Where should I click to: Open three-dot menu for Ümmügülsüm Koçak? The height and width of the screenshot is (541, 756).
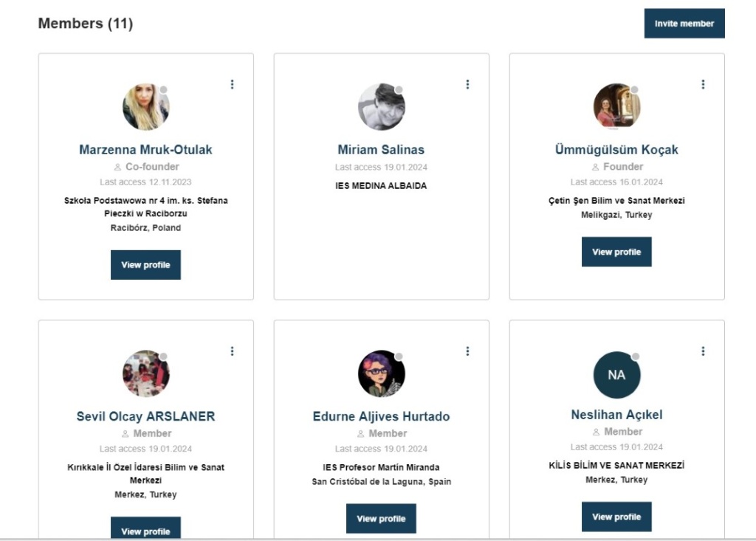tap(703, 85)
